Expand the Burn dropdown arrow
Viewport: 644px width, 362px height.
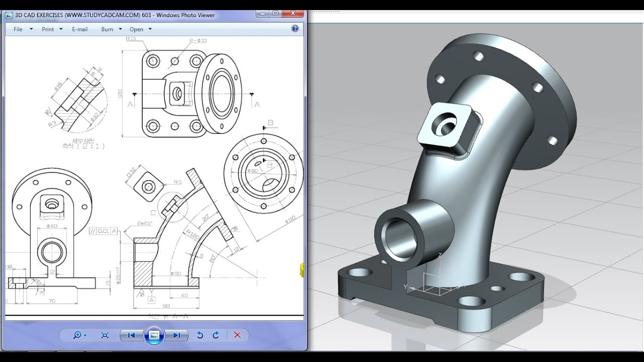click(x=120, y=29)
